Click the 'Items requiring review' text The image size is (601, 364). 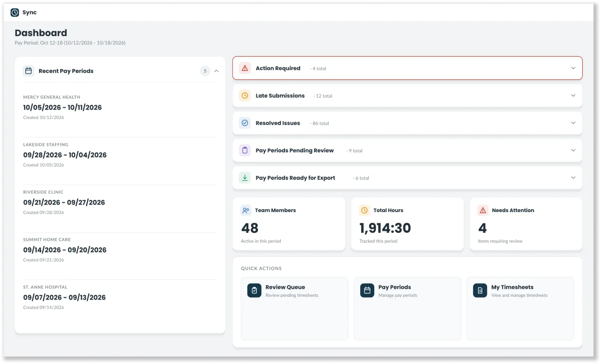click(500, 241)
